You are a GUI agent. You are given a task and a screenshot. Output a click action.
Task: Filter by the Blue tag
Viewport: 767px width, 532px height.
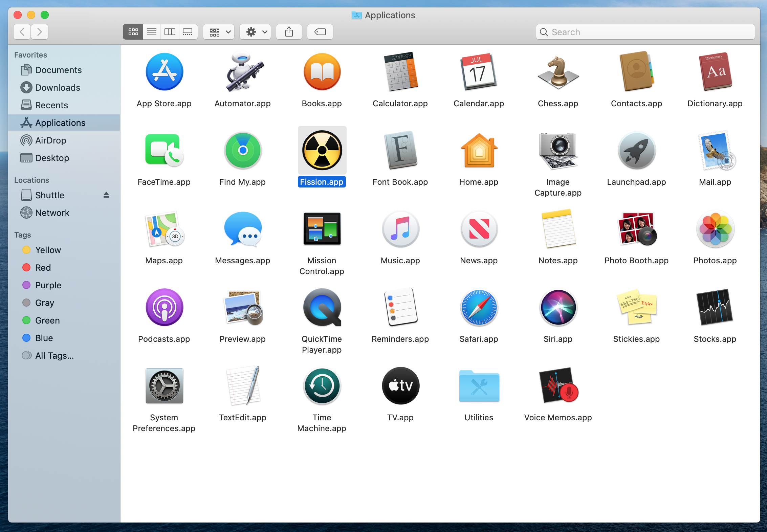64,338
